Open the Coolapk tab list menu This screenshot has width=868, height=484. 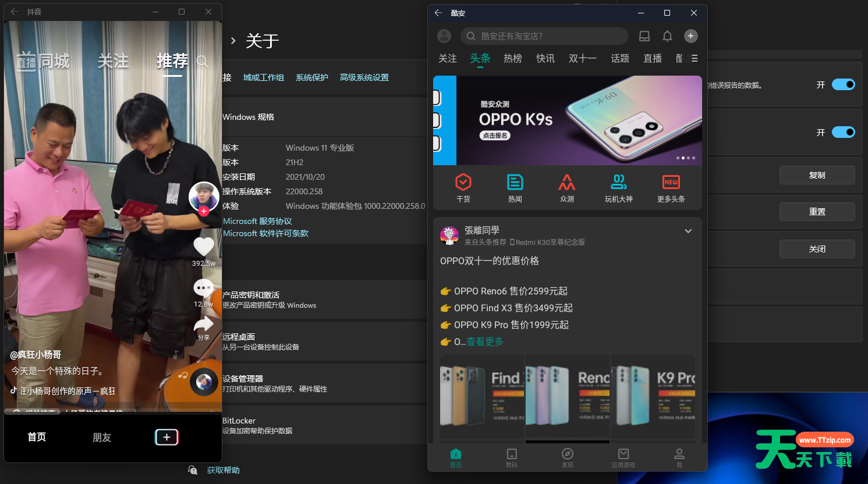[x=695, y=58]
